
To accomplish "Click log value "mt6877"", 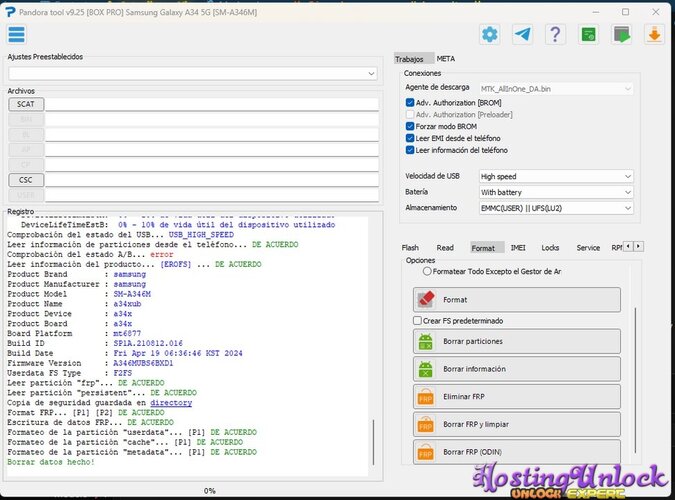I will 127,333.
